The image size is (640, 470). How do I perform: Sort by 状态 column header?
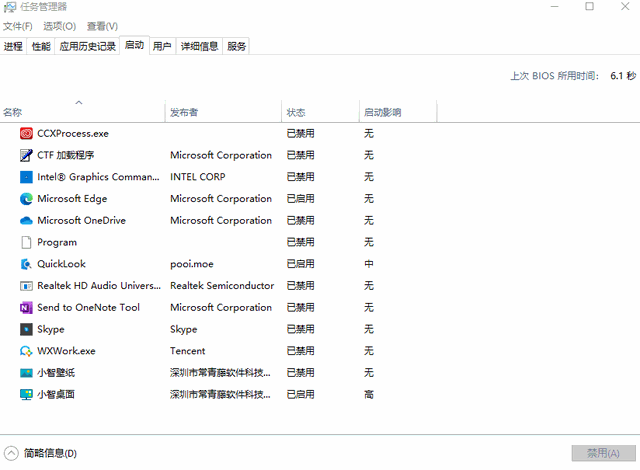(296, 112)
